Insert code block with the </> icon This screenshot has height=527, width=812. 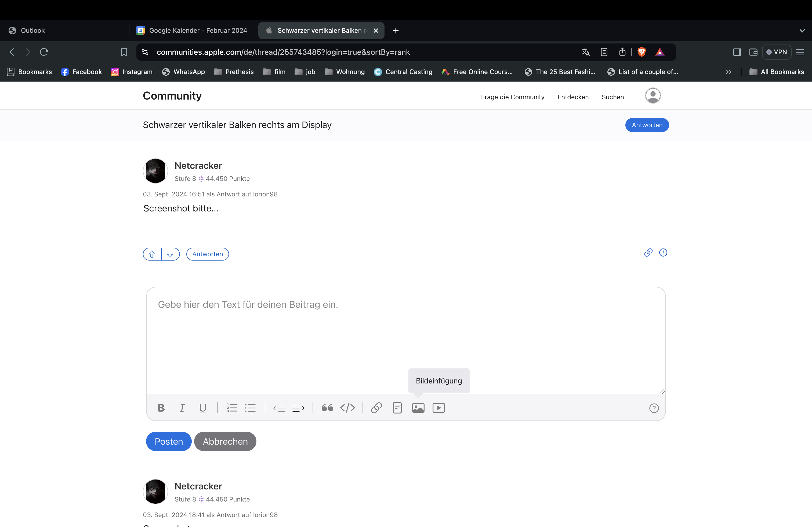pos(347,408)
